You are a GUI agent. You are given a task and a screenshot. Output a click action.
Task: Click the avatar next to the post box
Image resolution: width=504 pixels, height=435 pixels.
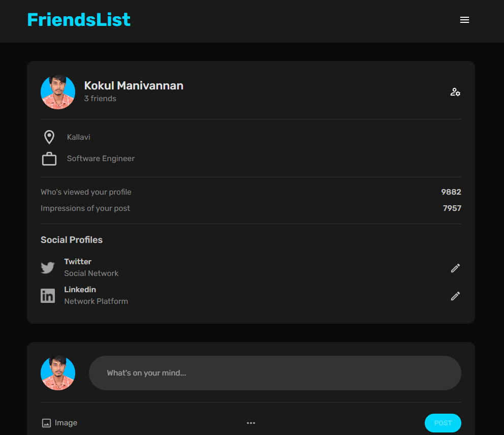point(57,372)
